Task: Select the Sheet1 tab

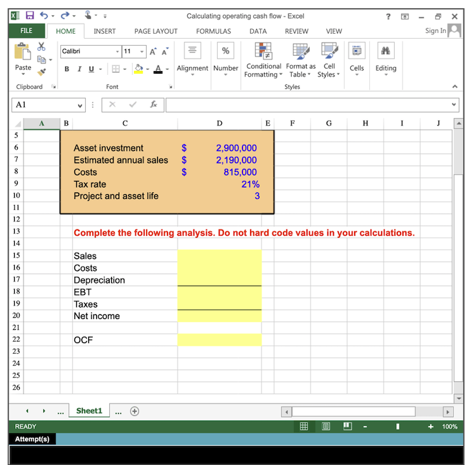Action: [x=89, y=411]
